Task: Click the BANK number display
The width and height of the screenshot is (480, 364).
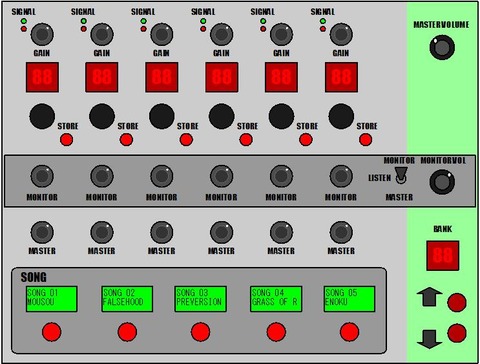Action: point(443,256)
